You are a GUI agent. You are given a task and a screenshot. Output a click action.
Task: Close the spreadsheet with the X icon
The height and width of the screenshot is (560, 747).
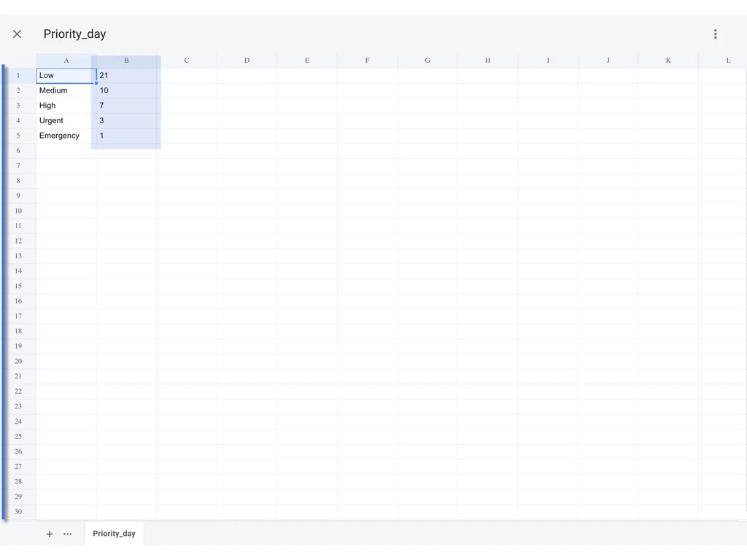click(x=17, y=34)
